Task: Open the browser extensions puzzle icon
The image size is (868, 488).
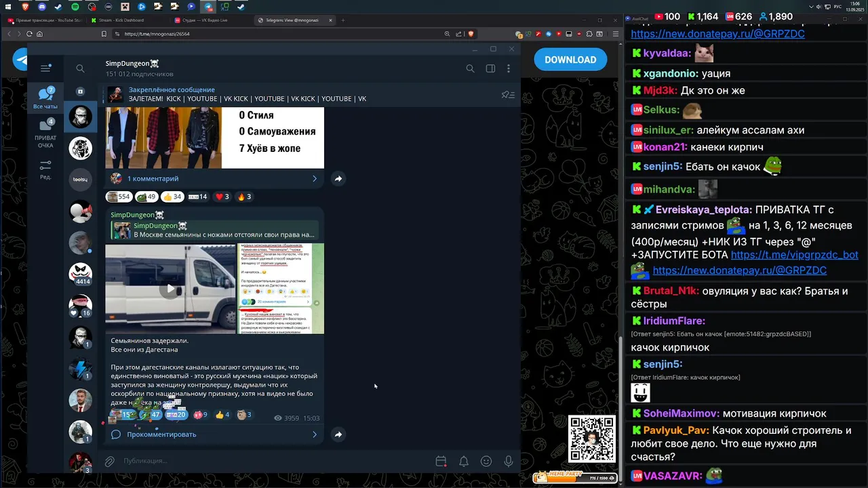Action: tap(591, 34)
